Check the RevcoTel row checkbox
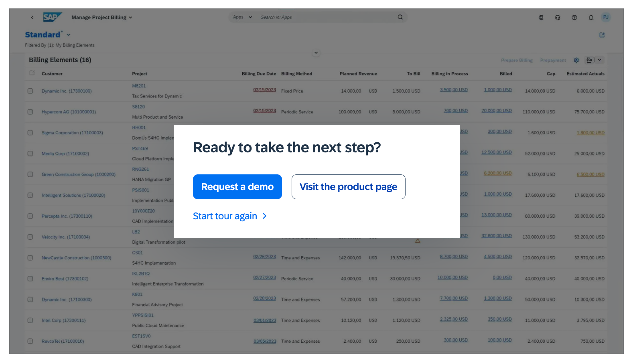The height and width of the screenshot is (364, 633). click(x=30, y=341)
